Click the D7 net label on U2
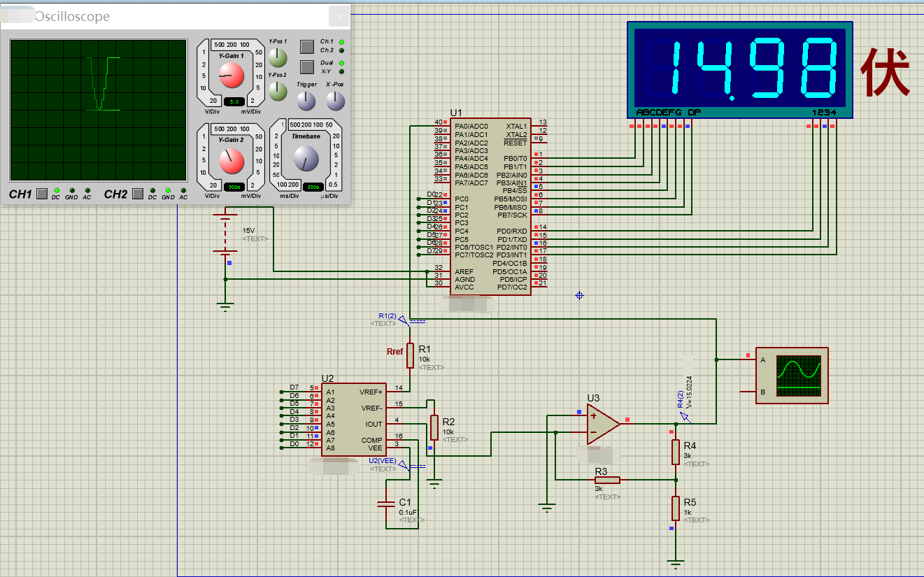The image size is (924, 577). pyautogui.click(x=294, y=387)
